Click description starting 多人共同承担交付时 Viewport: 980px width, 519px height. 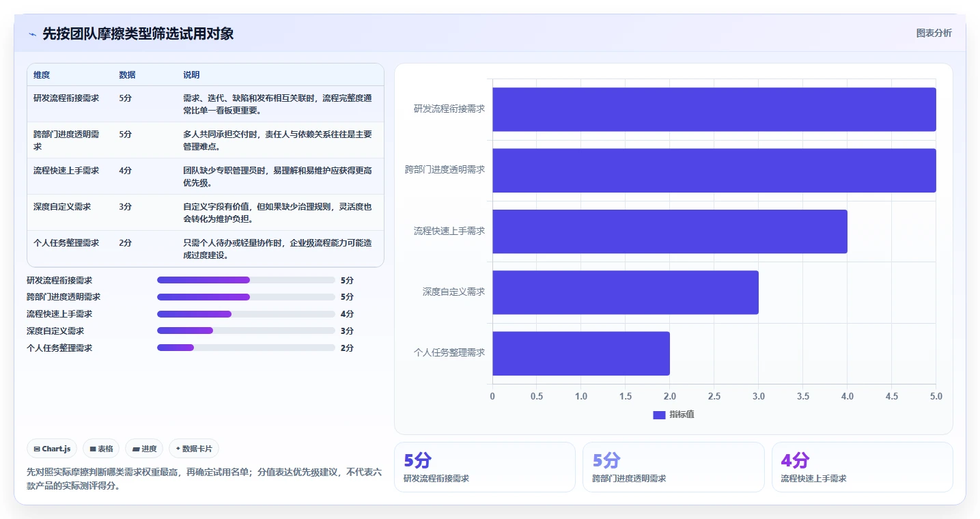point(278,140)
